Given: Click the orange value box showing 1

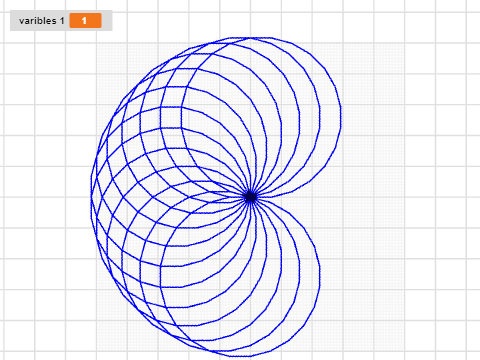Looking at the screenshot, I should pyautogui.click(x=85, y=21).
